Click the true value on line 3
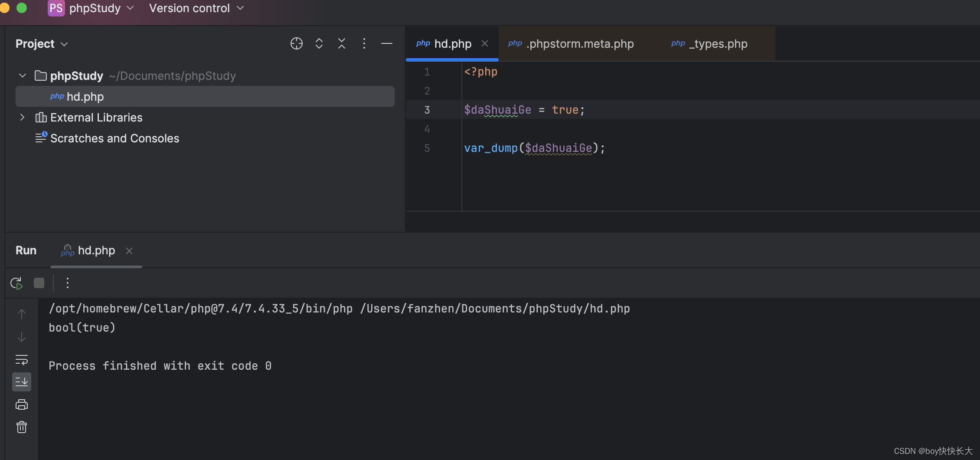 coord(565,110)
